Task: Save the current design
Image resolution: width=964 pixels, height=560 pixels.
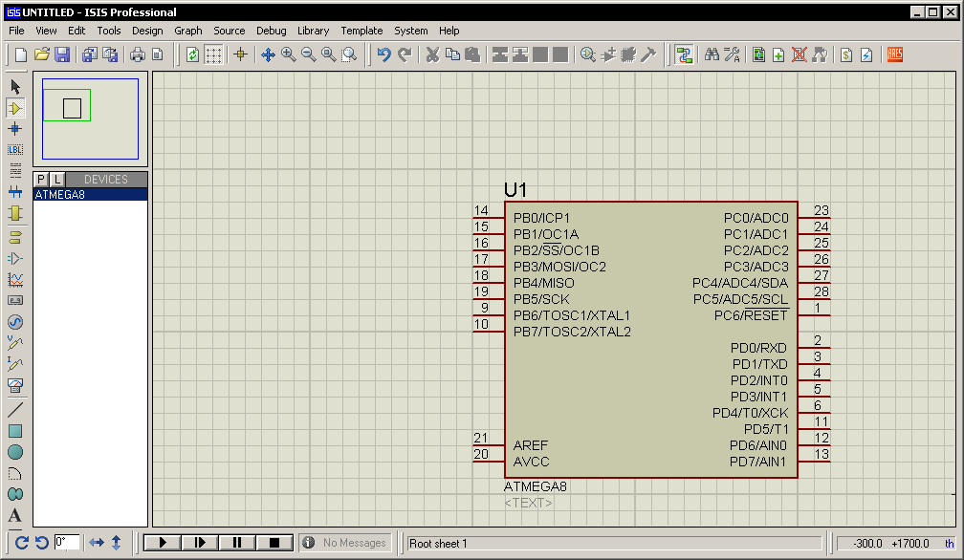Action: click(62, 54)
